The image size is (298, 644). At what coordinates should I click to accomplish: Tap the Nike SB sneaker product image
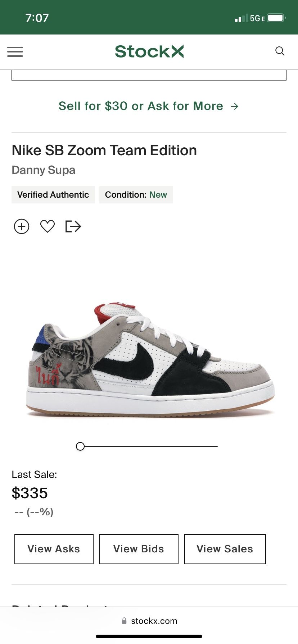150,360
